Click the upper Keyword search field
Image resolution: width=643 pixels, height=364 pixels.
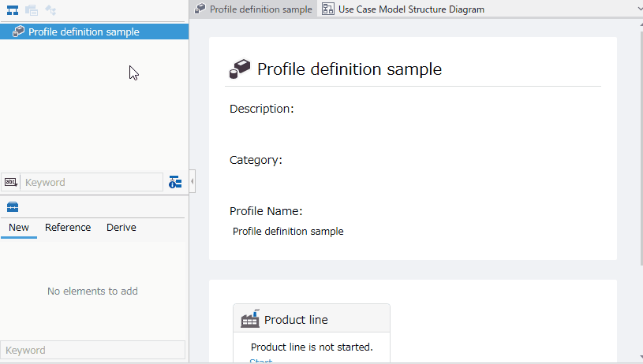[x=92, y=182]
